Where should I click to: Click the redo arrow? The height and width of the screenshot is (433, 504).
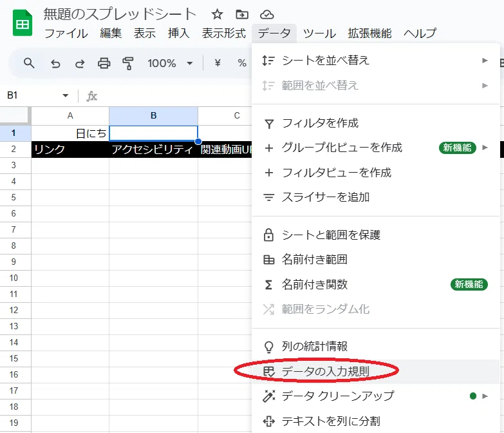[80, 63]
